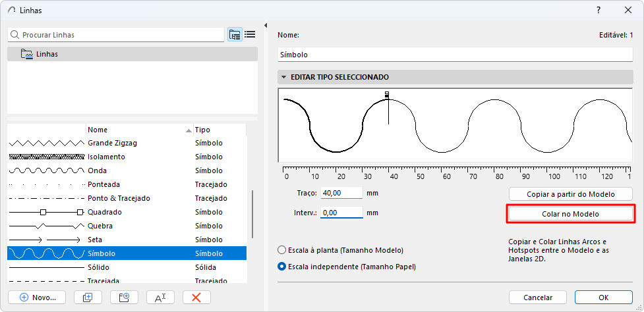This screenshot has width=644, height=312.
Task: Click the line list vertical scrollbar
Action: point(252,215)
